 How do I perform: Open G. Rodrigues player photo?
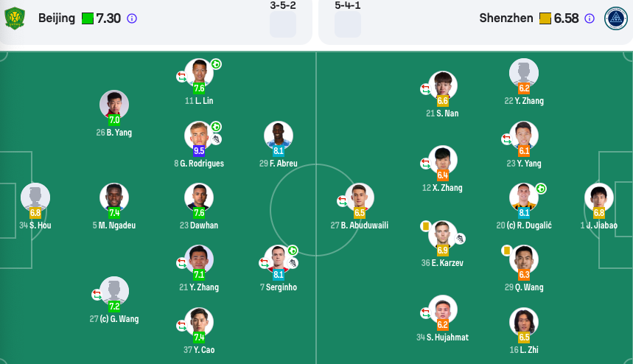(199, 136)
